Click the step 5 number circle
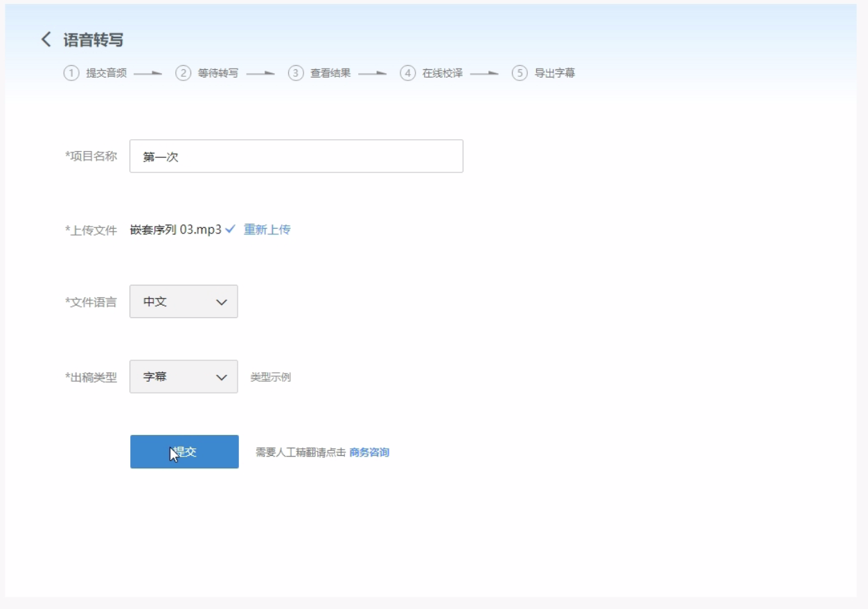The width and height of the screenshot is (868, 609). point(520,73)
